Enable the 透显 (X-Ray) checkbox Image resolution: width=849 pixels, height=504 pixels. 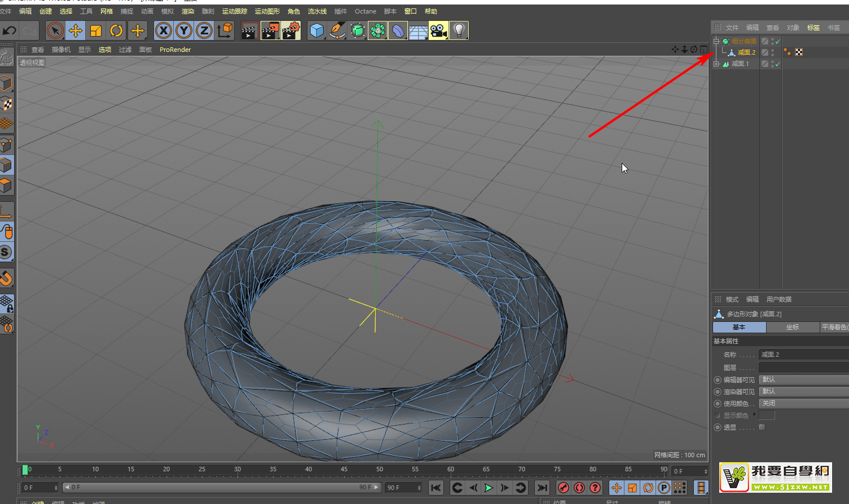tap(762, 427)
